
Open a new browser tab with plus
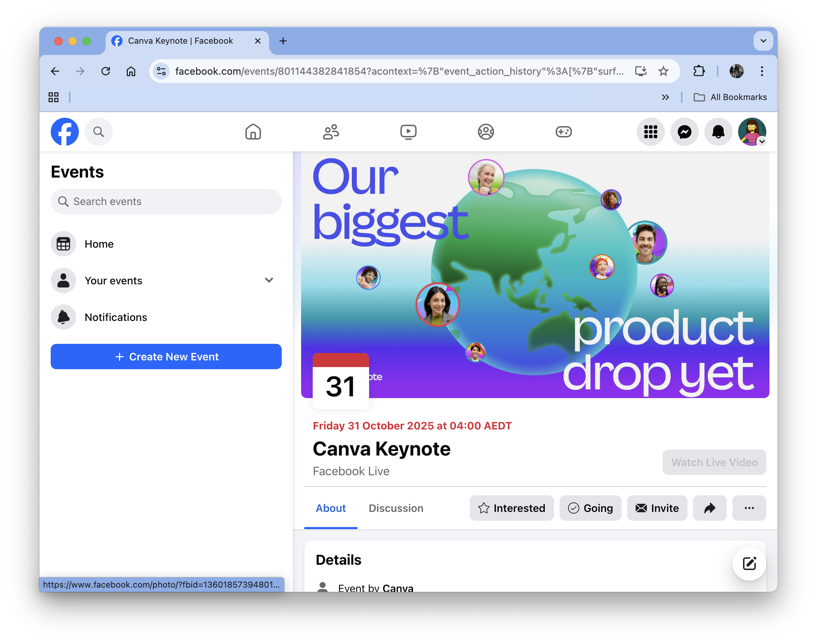coord(283,41)
